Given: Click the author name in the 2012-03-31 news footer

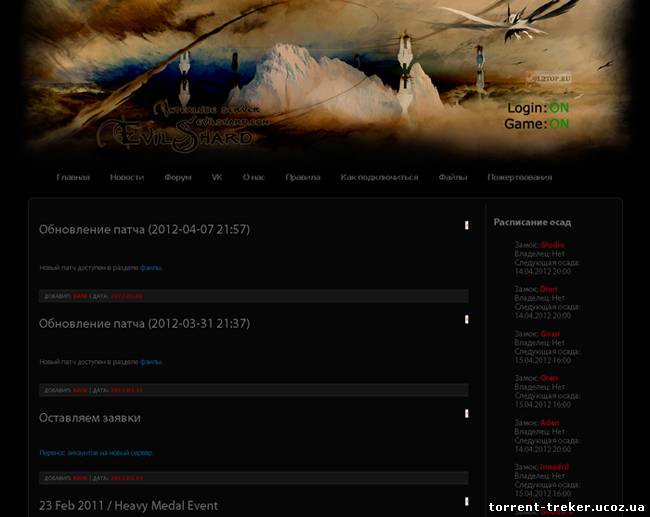Looking at the screenshot, I should coord(80,390).
